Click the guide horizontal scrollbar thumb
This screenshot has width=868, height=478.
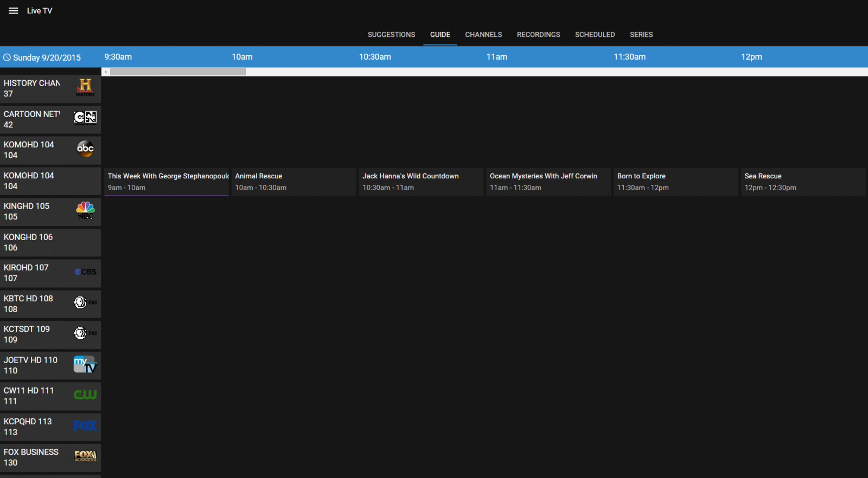[178, 72]
